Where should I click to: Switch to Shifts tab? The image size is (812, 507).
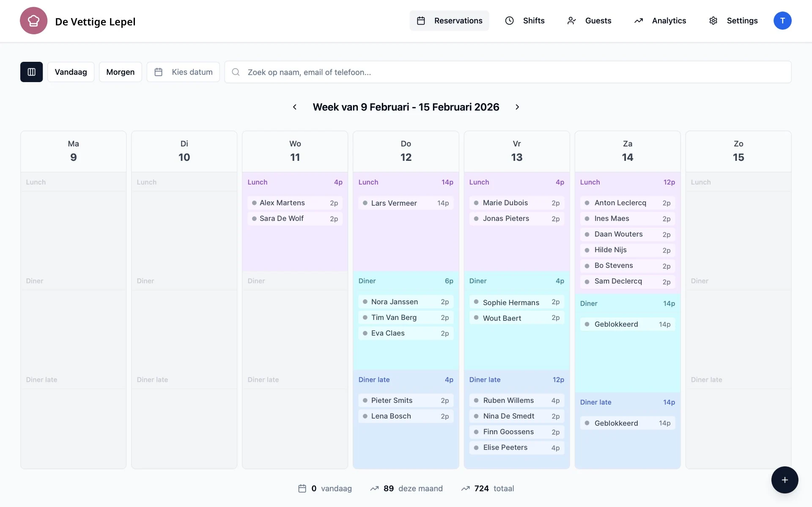point(525,21)
